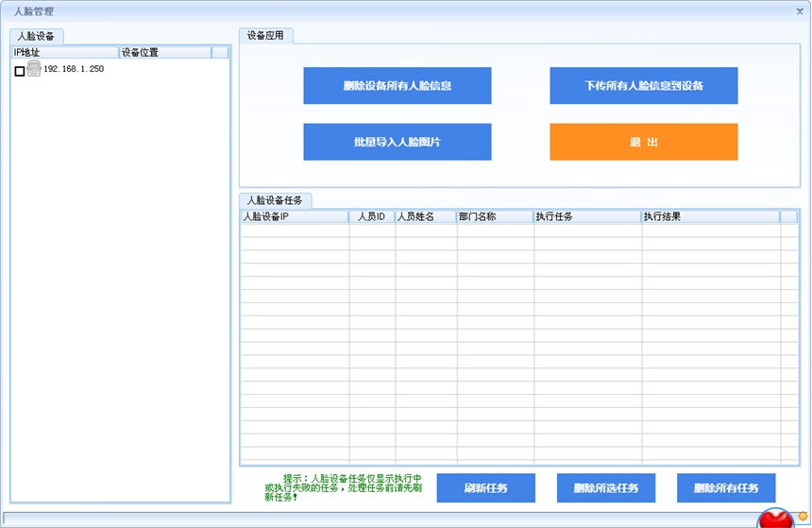Click the face device icon beside 192.168.1.250
812x528 pixels.
pyautogui.click(x=34, y=69)
